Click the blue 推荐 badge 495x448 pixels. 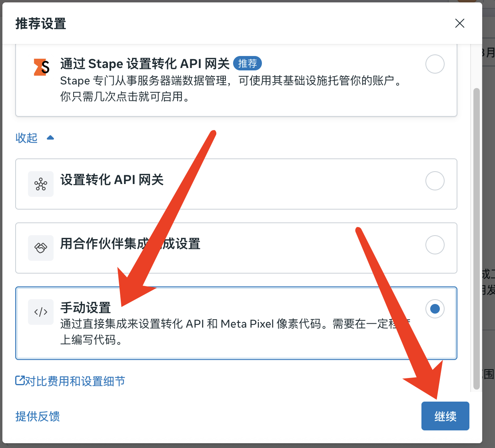pos(247,63)
